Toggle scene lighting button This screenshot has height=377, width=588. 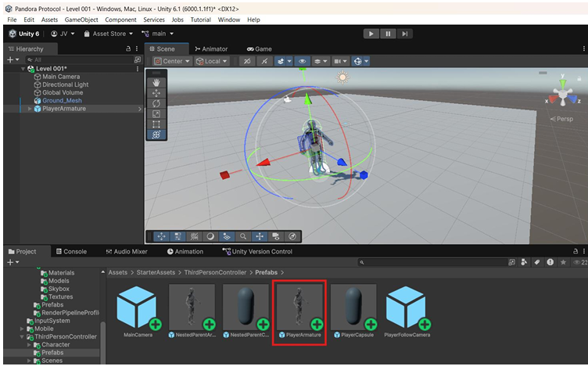click(x=264, y=61)
